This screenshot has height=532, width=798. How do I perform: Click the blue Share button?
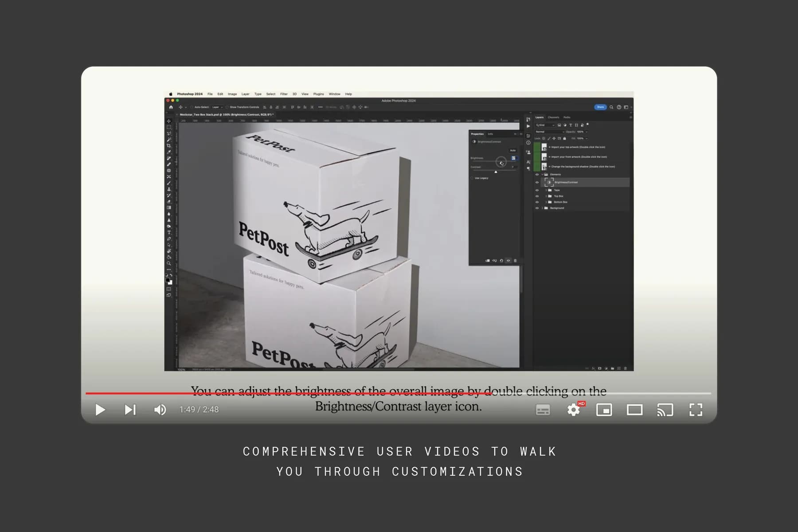(600, 107)
